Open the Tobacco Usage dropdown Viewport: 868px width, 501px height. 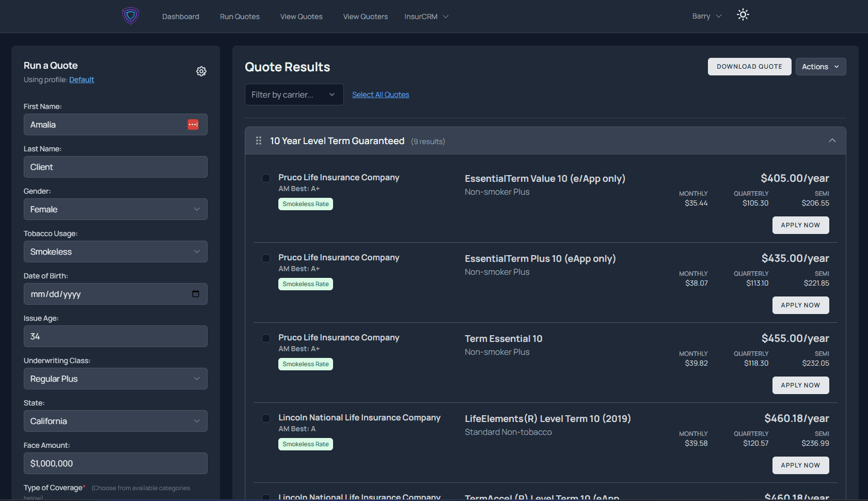(116, 252)
